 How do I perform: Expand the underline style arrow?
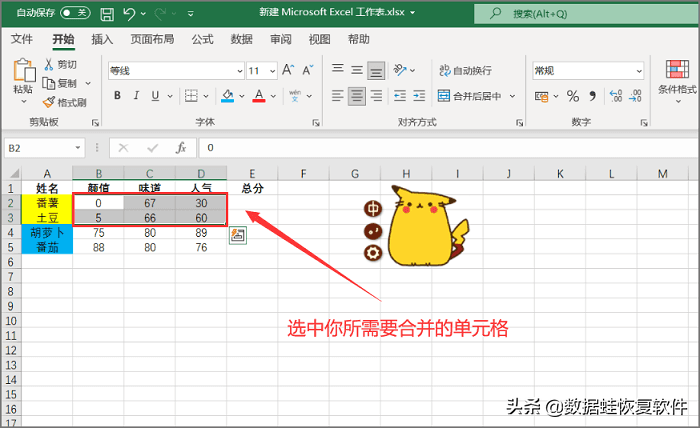(x=170, y=96)
